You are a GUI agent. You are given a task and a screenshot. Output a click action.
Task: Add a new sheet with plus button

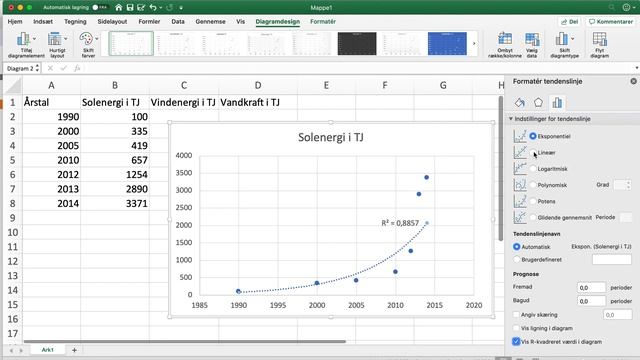[74, 350]
